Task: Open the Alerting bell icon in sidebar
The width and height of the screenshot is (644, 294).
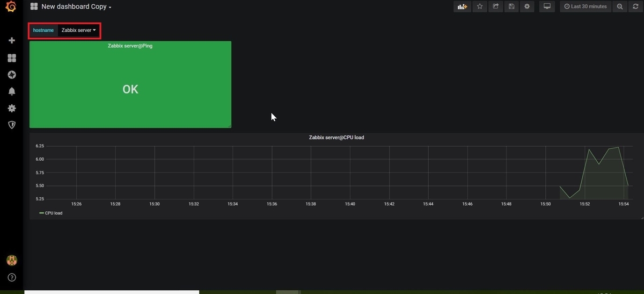Action: click(x=12, y=91)
